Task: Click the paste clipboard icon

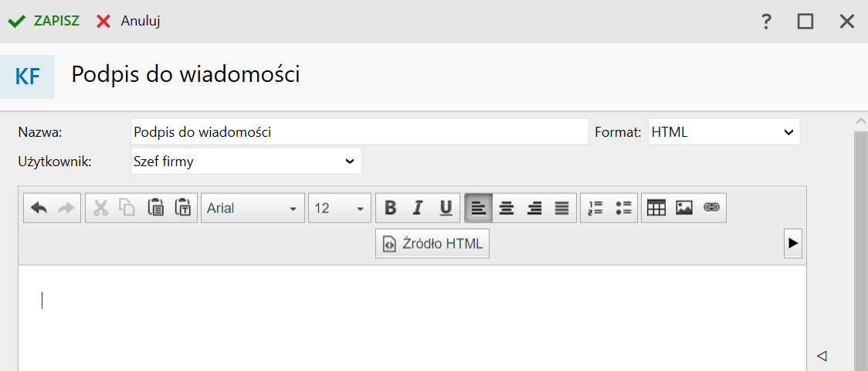Action: [x=156, y=208]
